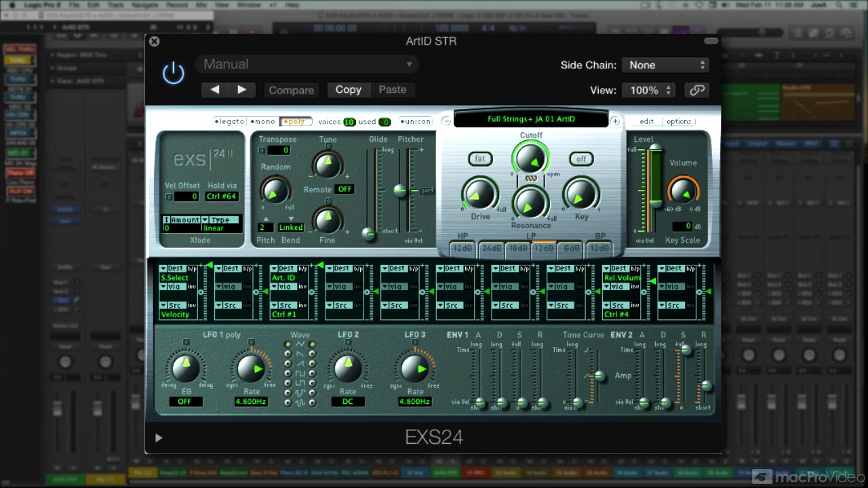868x488 pixels.
Task: Select falling sawtooth wave for LFO 1
Action: click(x=288, y=354)
